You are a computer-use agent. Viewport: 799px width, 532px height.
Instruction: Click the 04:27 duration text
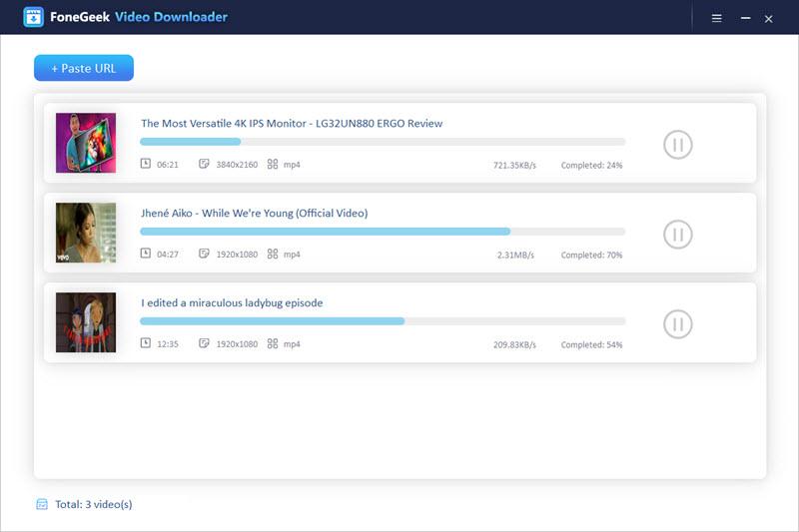[168, 255]
